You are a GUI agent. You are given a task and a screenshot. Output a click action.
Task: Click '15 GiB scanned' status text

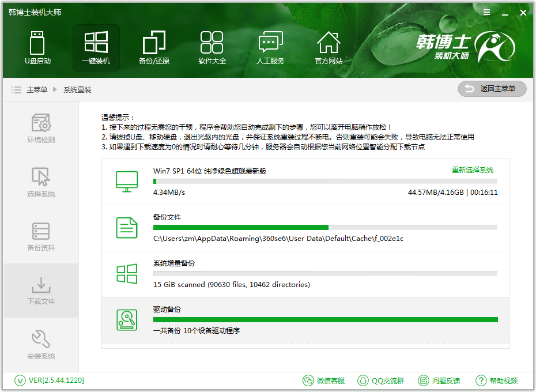coord(232,285)
